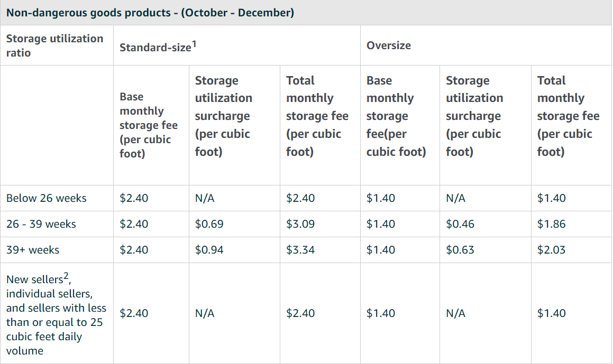
Task: Click the $0.94 surcharge value
Action: pyautogui.click(x=209, y=250)
